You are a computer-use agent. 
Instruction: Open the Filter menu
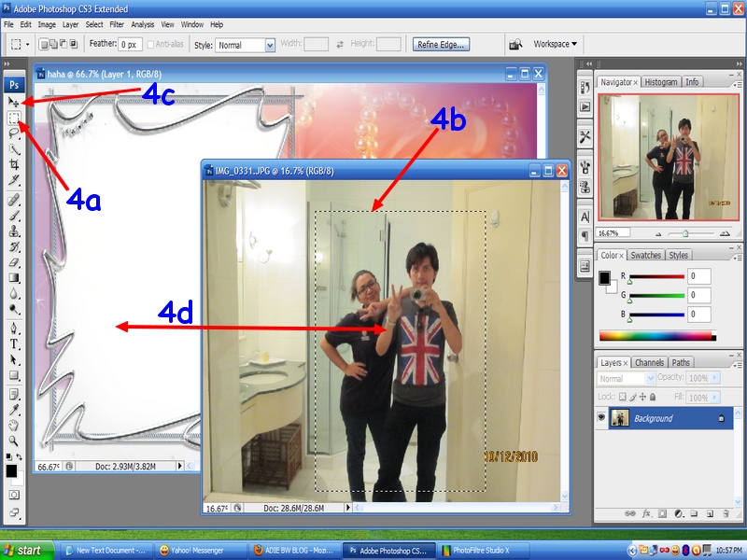click(x=116, y=24)
